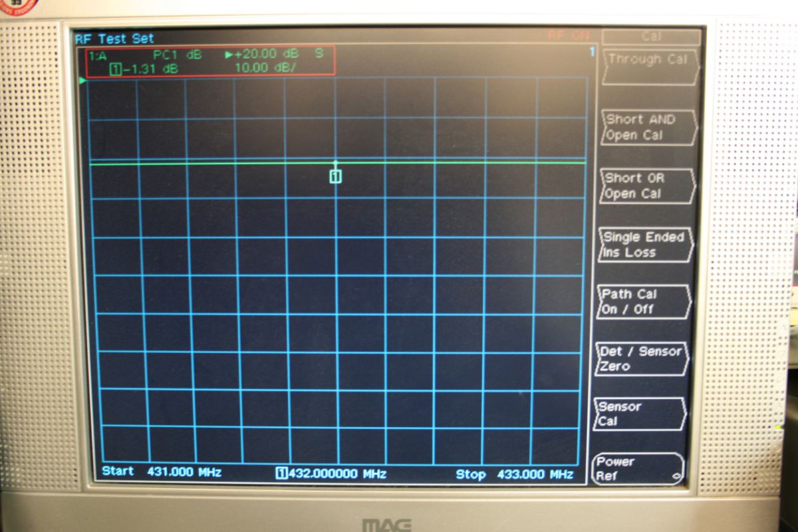This screenshot has height=532, width=798.
Task: Select the Through Cal softkey
Action: tap(651, 67)
